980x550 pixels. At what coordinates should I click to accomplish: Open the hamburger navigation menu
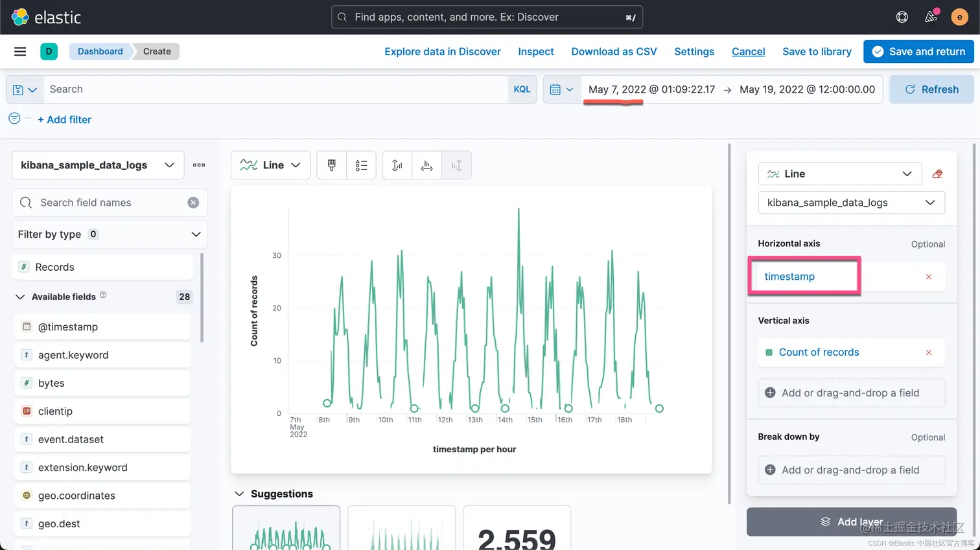click(20, 51)
